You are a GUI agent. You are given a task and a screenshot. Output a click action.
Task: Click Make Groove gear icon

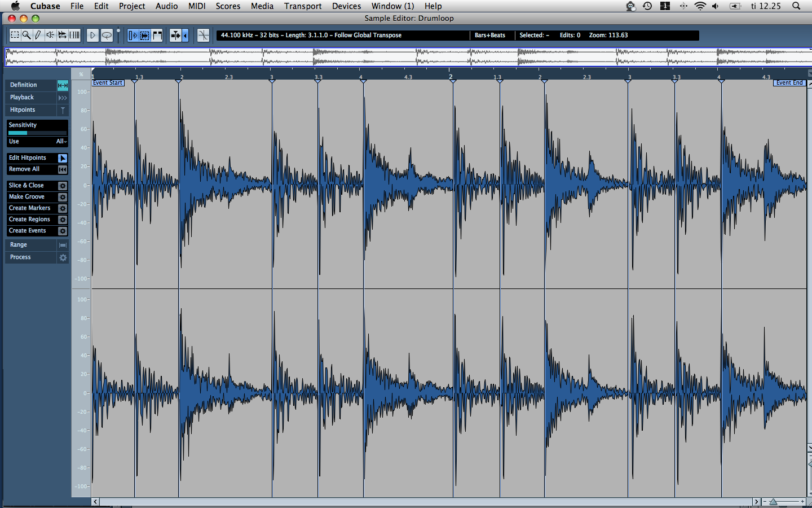click(x=63, y=197)
